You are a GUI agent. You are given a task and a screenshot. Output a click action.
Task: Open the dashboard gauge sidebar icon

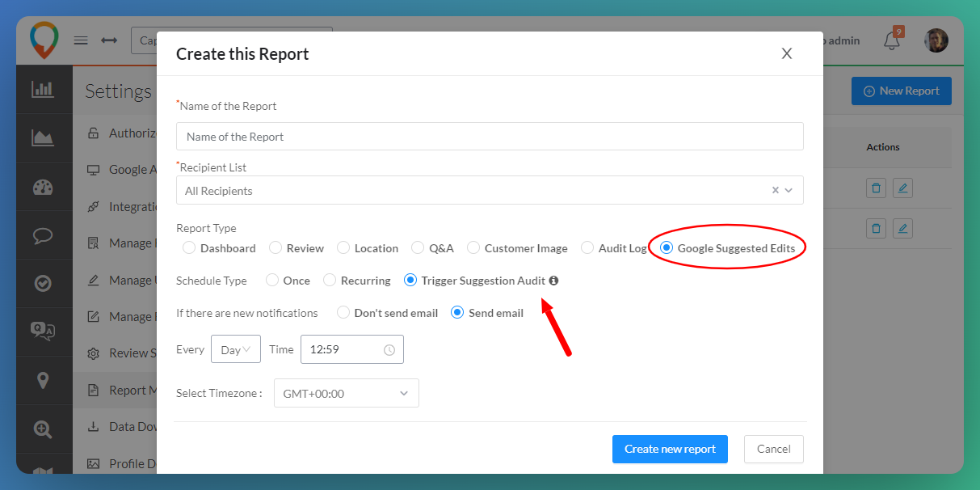(43, 188)
